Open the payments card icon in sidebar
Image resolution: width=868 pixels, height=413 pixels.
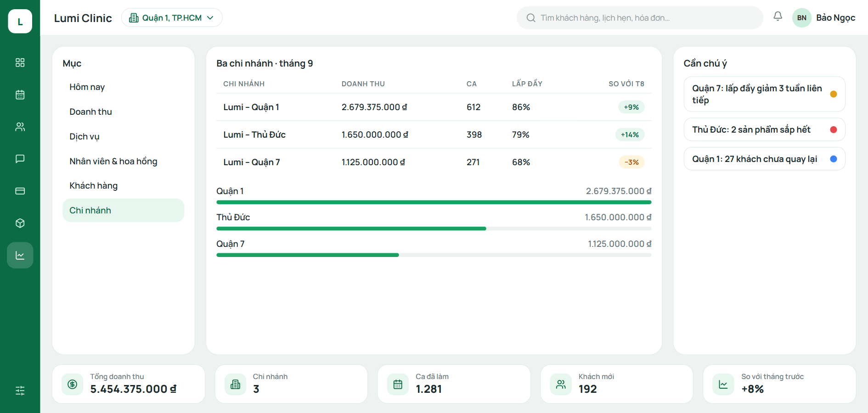point(20,191)
